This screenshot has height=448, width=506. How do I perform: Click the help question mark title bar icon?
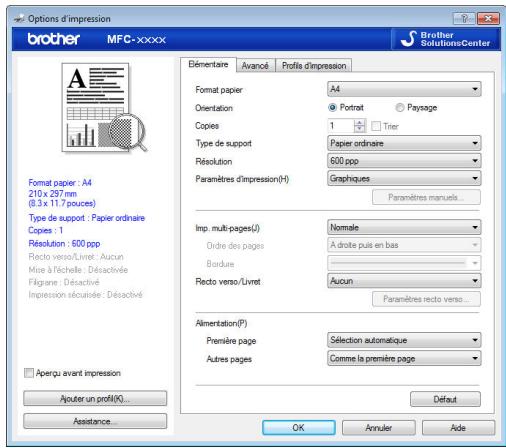tap(464, 18)
